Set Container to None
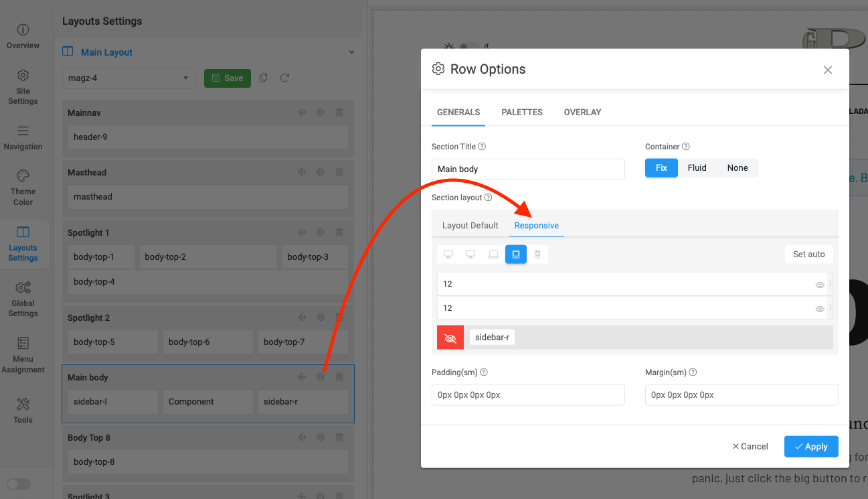Screen dimensions: 868x499 737,168
